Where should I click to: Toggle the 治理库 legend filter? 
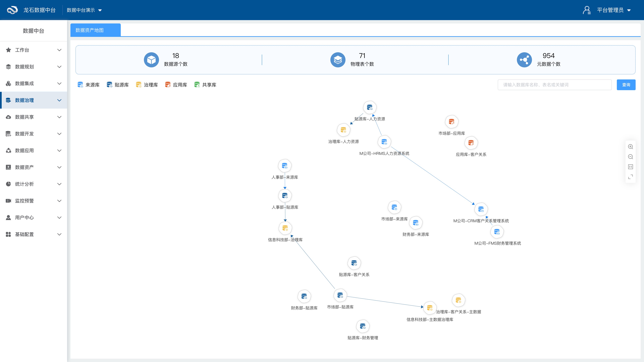coord(147,85)
